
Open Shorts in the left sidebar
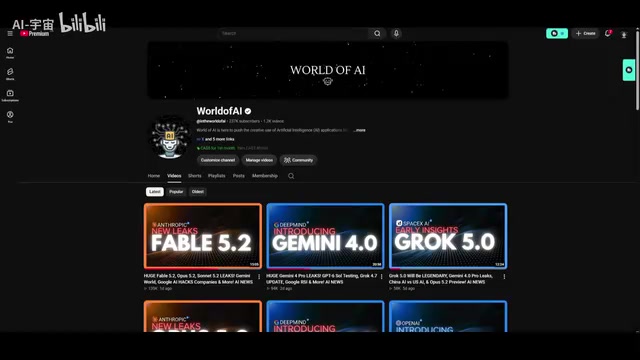tap(10, 74)
